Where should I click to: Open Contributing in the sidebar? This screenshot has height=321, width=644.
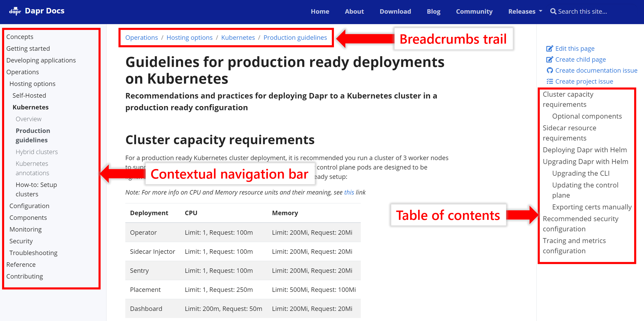pyautogui.click(x=25, y=276)
